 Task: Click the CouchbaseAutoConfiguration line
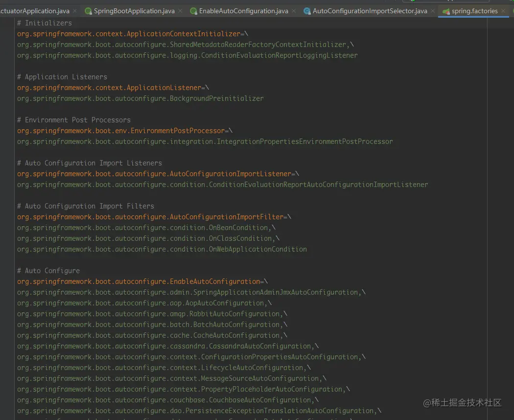168,400
